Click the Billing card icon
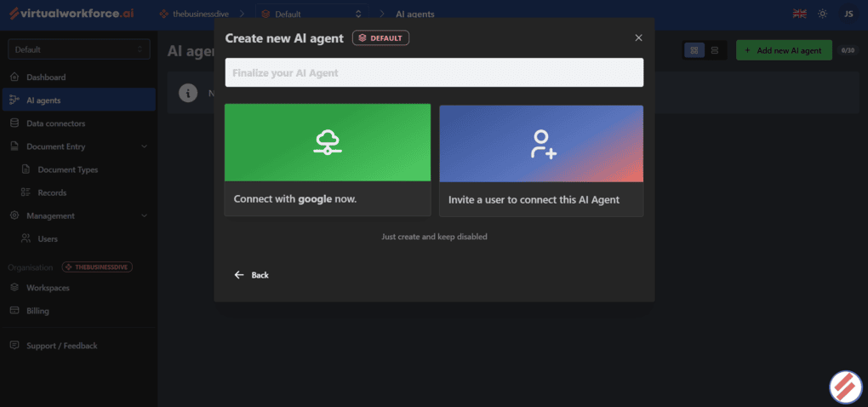The image size is (868, 407). 15,311
